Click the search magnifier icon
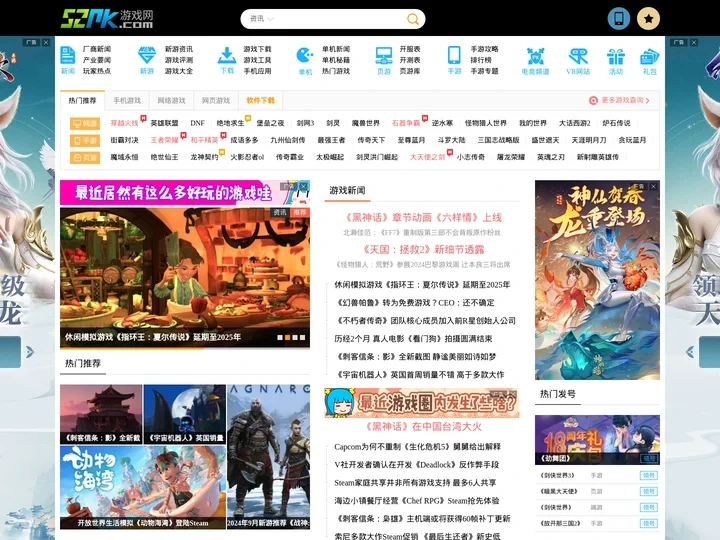Viewport: 720px width, 540px height. click(x=413, y=19)
